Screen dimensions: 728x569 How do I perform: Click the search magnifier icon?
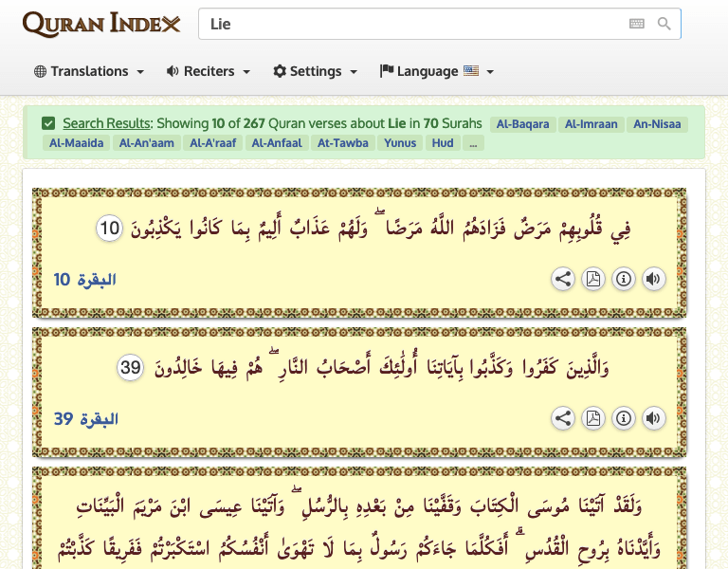(664, 24)
